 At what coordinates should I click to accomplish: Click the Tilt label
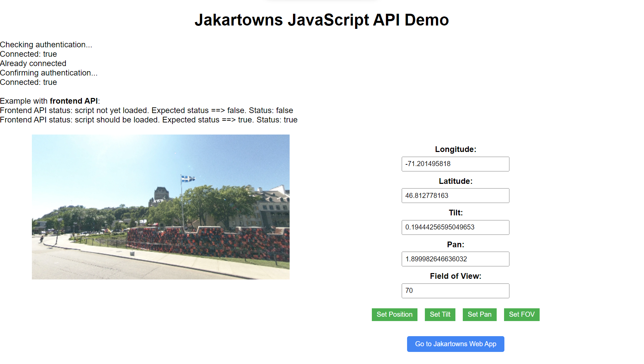tap(455, 213)
